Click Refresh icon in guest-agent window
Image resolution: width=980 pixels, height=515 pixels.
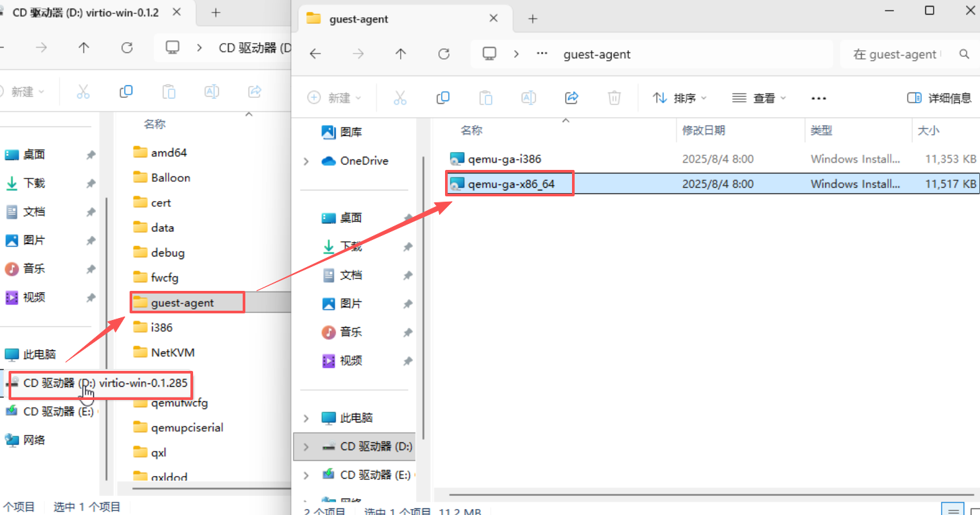pos(444,54)
